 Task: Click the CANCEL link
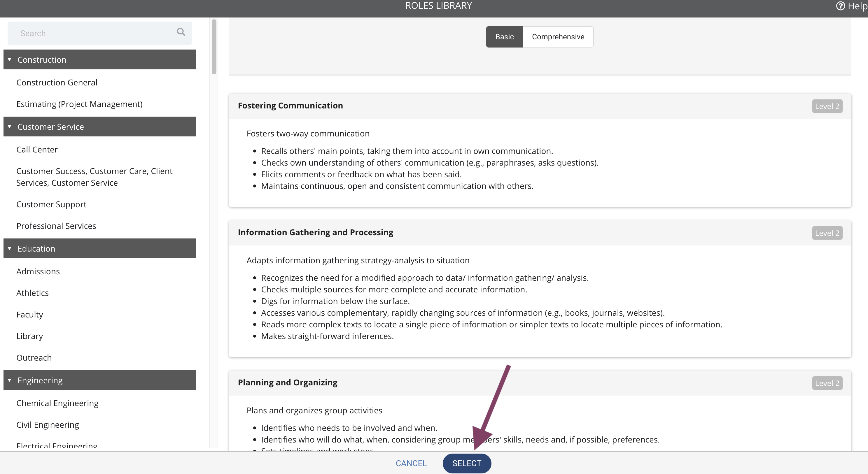[411, 463]
